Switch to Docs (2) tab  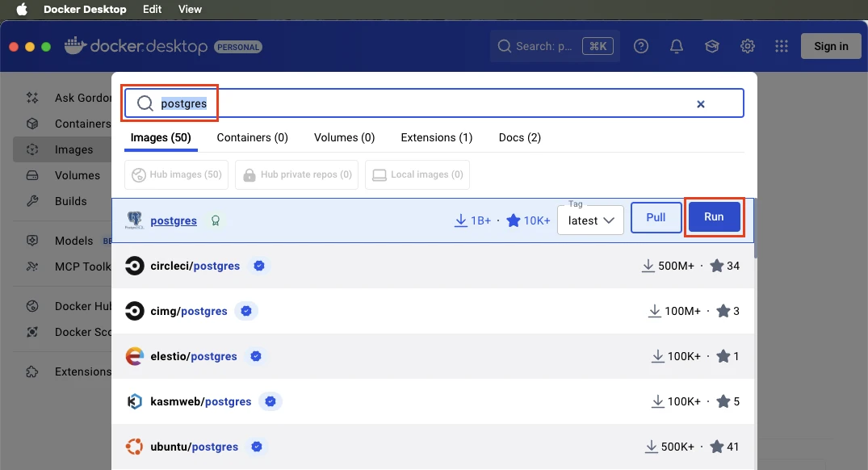(x=520, y=137)
